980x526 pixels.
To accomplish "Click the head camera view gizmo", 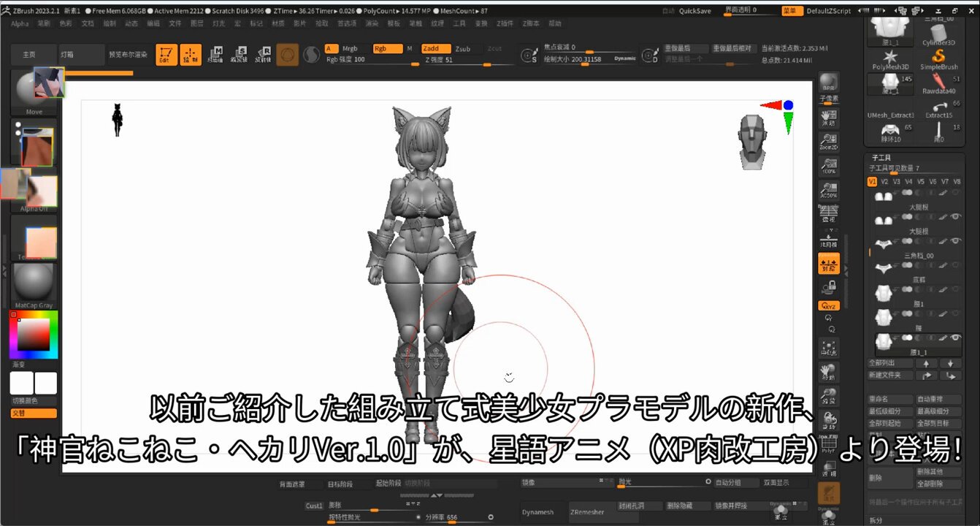I will [752, 142].
